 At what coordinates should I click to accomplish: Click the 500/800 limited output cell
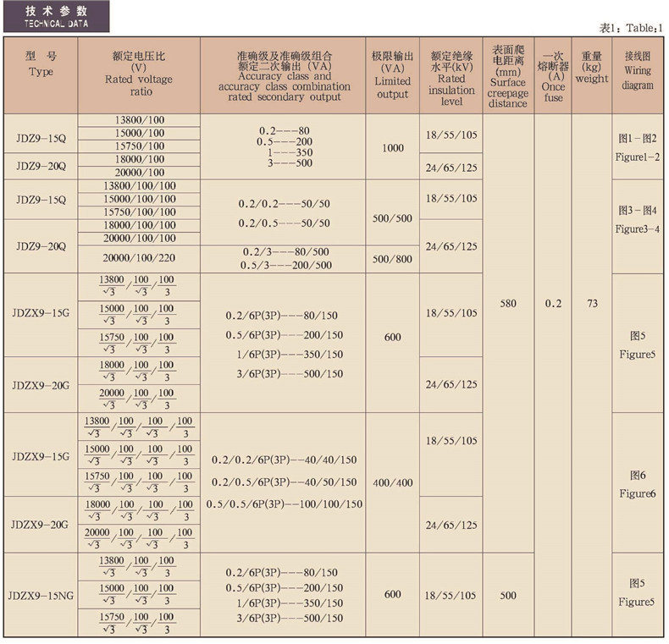point(392,259)
